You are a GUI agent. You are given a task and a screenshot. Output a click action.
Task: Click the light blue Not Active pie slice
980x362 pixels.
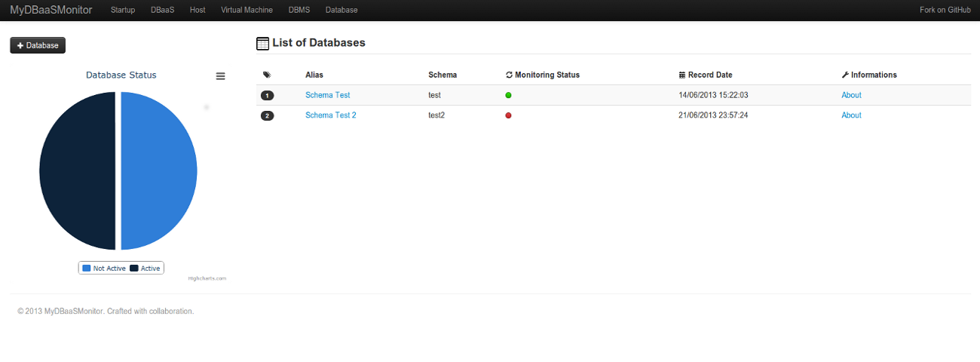click(x=158, y=170)
